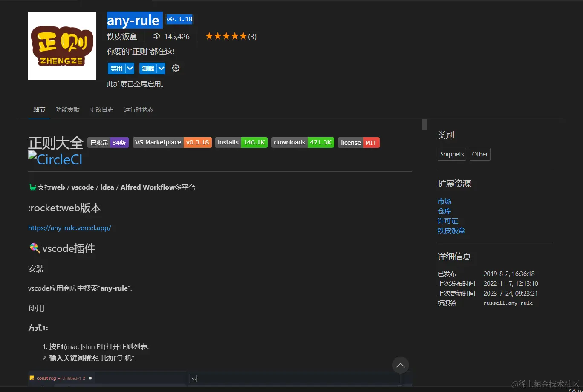Expand the 禁用 dropdown arrow
The height and width of the screenshot is (392, 583).
(x=130, y=68)
